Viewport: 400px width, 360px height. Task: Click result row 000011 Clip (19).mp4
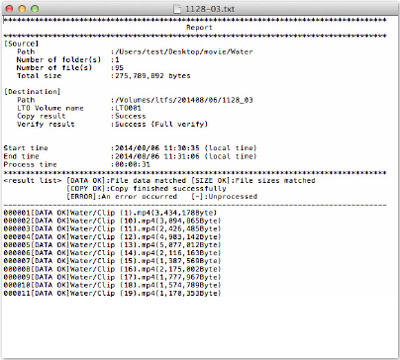[x=112, y=293]
